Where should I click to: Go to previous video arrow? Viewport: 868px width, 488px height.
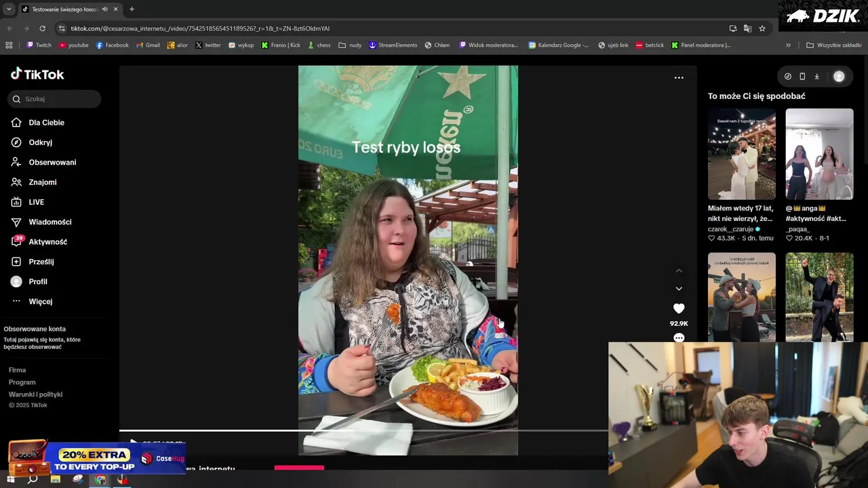(679, 271)
